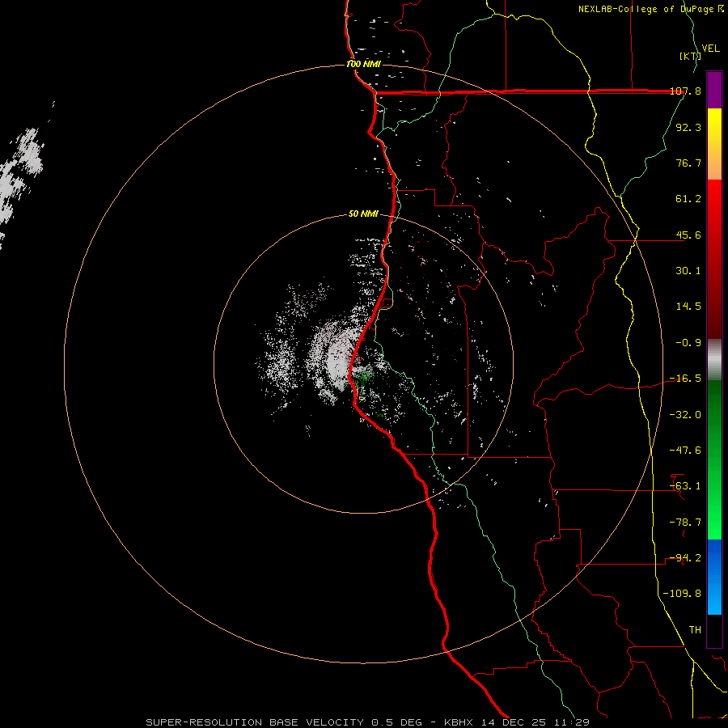Click the -94.2 legend value
The image size is (728, 728).
(x=685, y=558)
